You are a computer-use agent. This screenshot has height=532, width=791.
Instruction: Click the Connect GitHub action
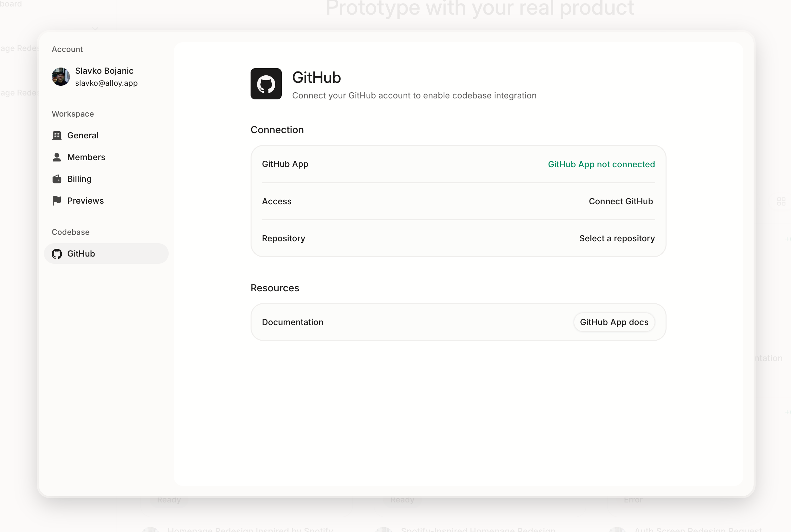tap(621, 201)
